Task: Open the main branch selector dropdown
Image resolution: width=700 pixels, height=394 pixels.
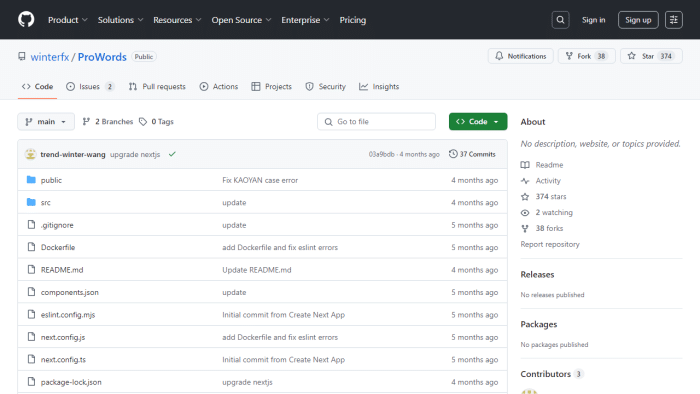Action: 46,121
